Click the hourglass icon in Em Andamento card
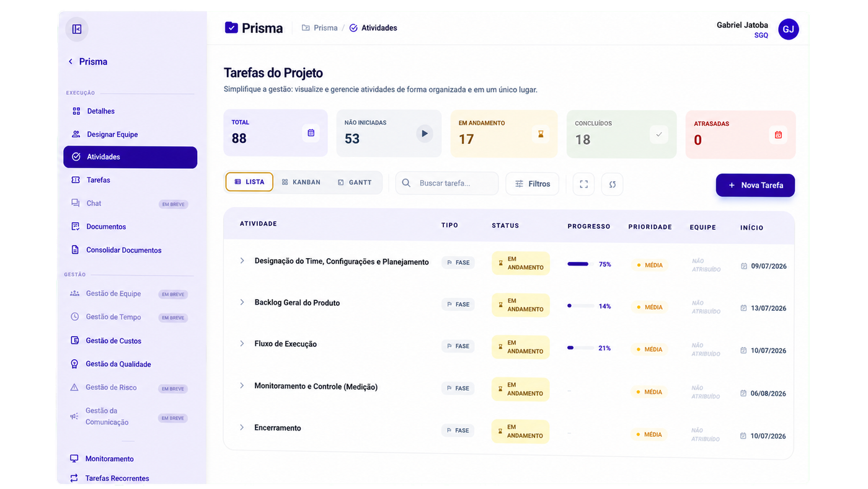Image resolution: width=868 pixels, height=489 pixels. [x=541, y=133]
